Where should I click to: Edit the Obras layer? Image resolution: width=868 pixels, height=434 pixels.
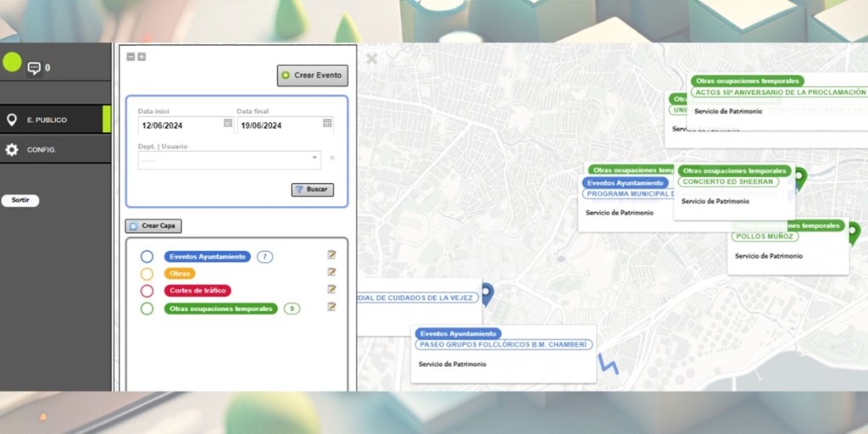[332, 272]
